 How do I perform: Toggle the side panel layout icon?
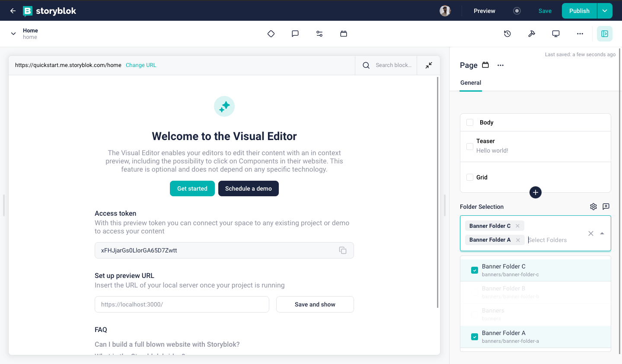605,34
